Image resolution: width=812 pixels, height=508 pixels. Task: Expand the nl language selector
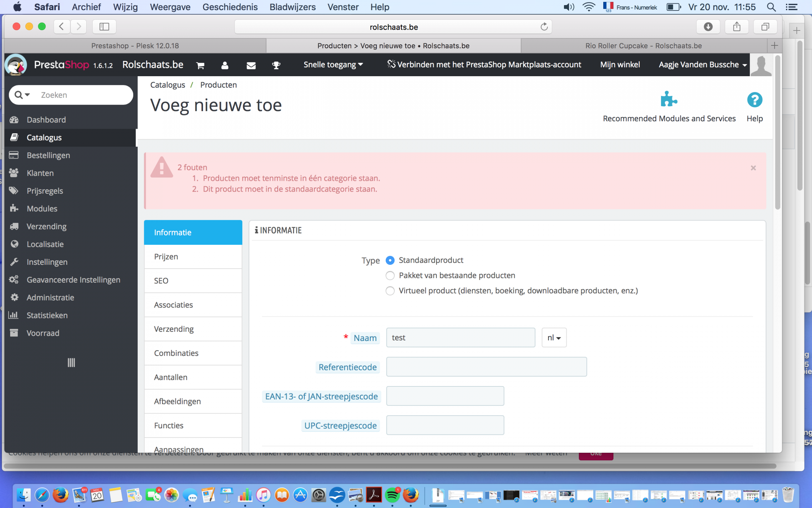coord(554,338)
